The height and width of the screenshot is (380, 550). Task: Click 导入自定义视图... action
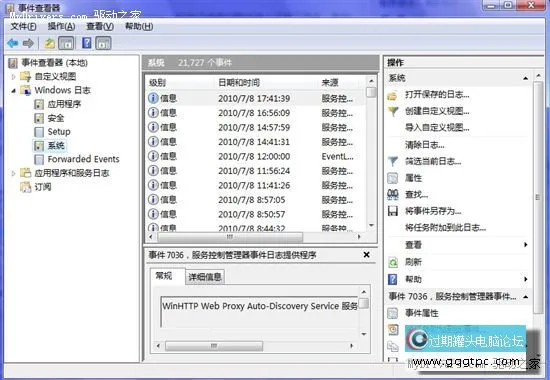click(437, 128)
